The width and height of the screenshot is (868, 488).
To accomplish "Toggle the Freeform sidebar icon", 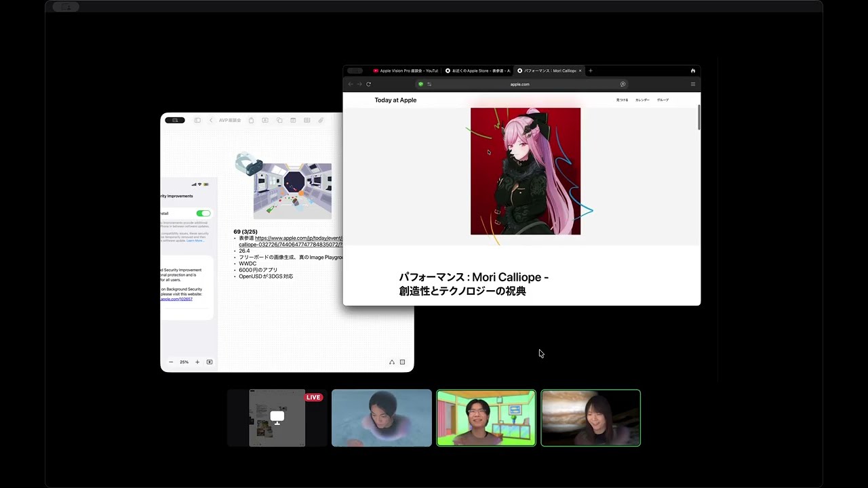I will point(197,120).
